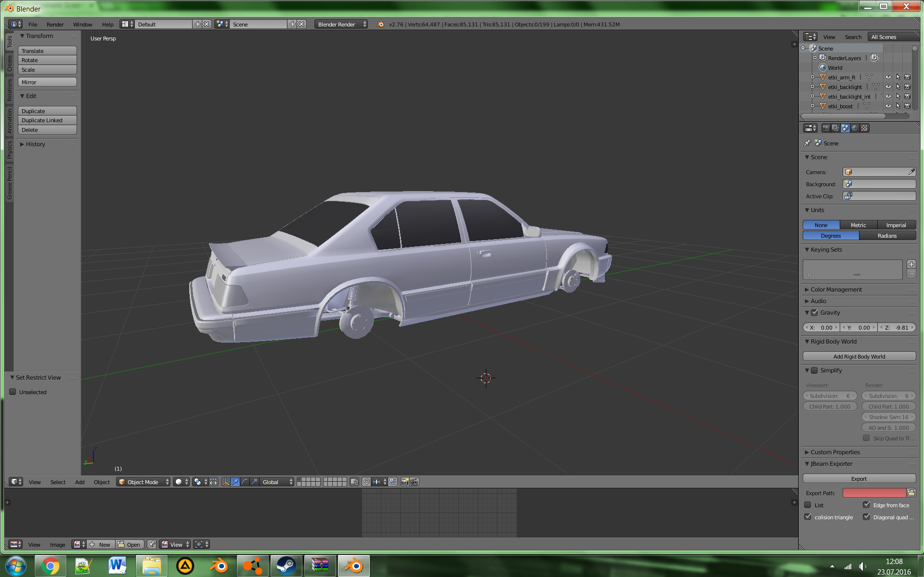924x577 pixels.
Task: Open the World properties globe tab
Action: tap(855, 128)
